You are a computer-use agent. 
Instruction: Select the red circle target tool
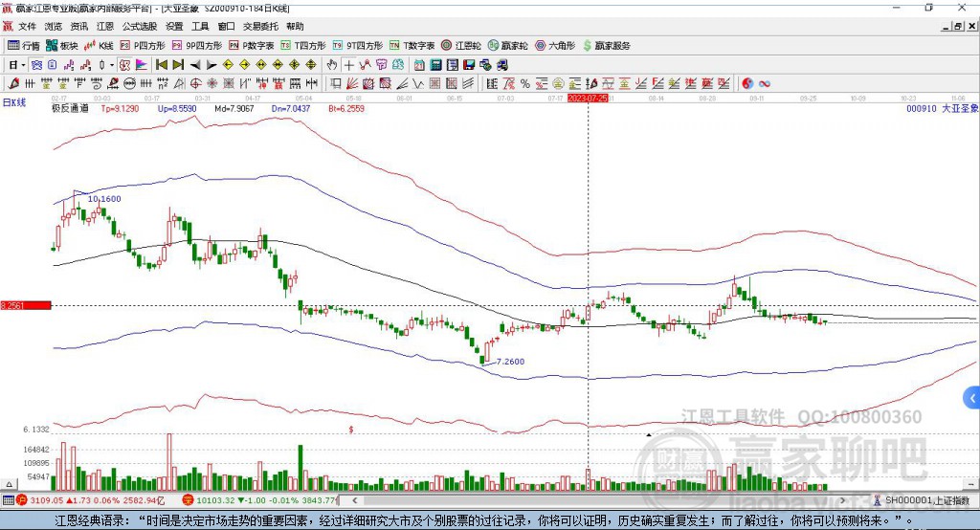click(195, 84)
